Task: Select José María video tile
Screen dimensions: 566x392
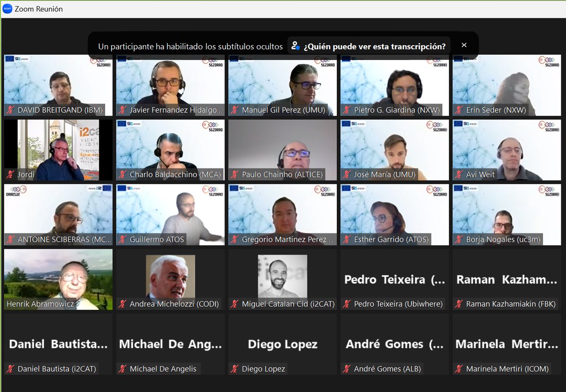Action: tap(395, 150)
